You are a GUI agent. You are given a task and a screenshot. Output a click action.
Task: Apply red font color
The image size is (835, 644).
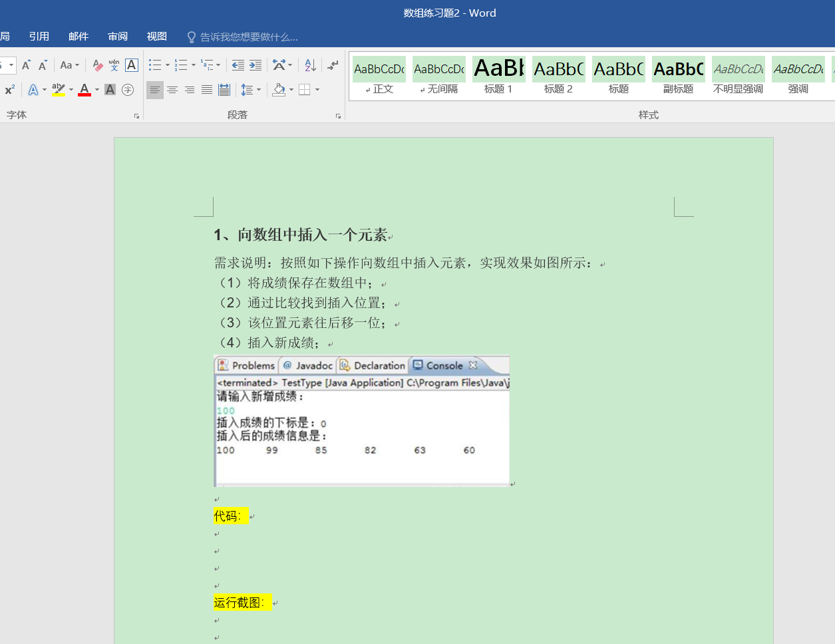84,89
